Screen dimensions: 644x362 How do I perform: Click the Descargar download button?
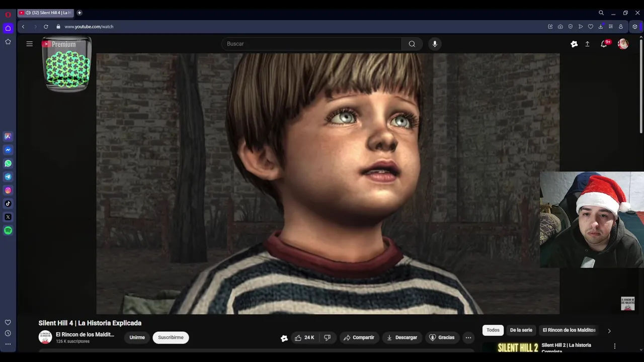click(x=401, y=337)
